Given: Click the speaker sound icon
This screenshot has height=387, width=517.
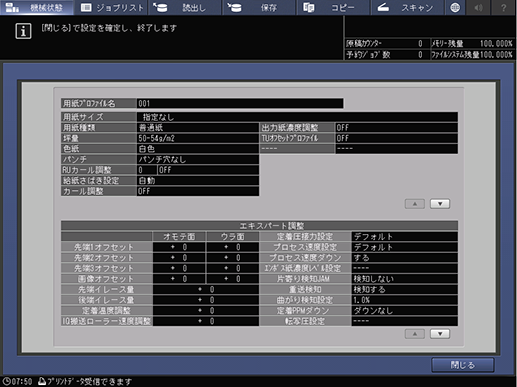Looking at the screenshot, I should [x=479, y=7].
